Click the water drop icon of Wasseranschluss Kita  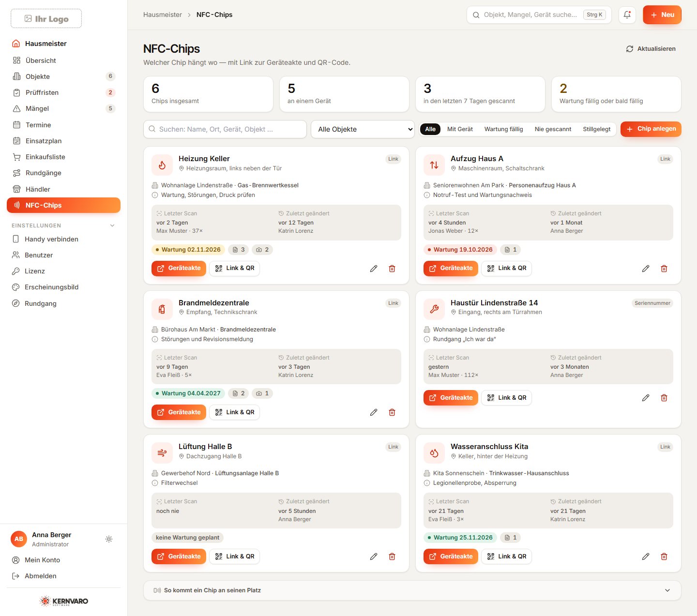(434, 453)
